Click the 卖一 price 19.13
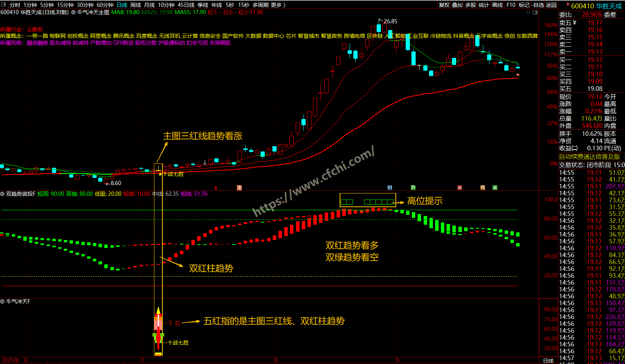 click(595, 52)
